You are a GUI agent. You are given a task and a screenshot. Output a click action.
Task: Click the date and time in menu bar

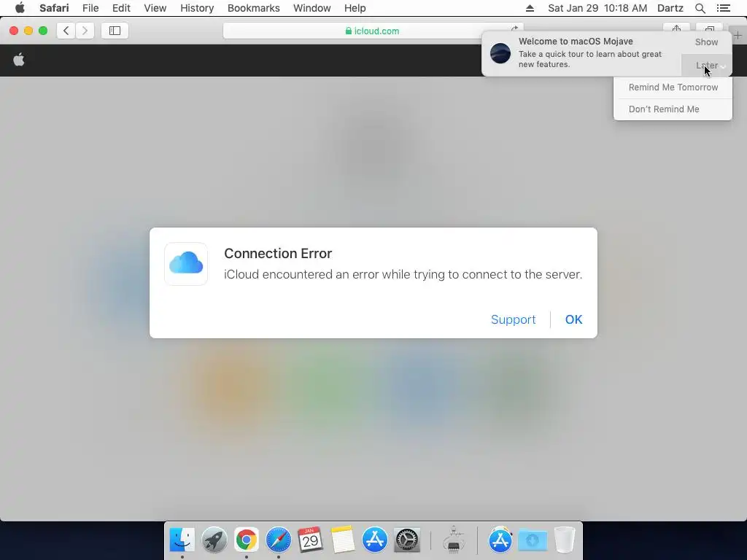coord(597,8)
